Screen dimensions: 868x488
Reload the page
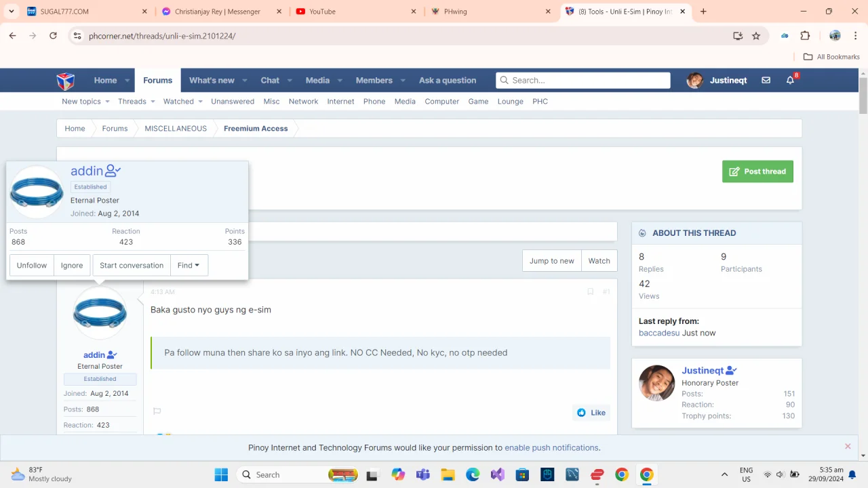pyautogui.click(x=53, y=36)
